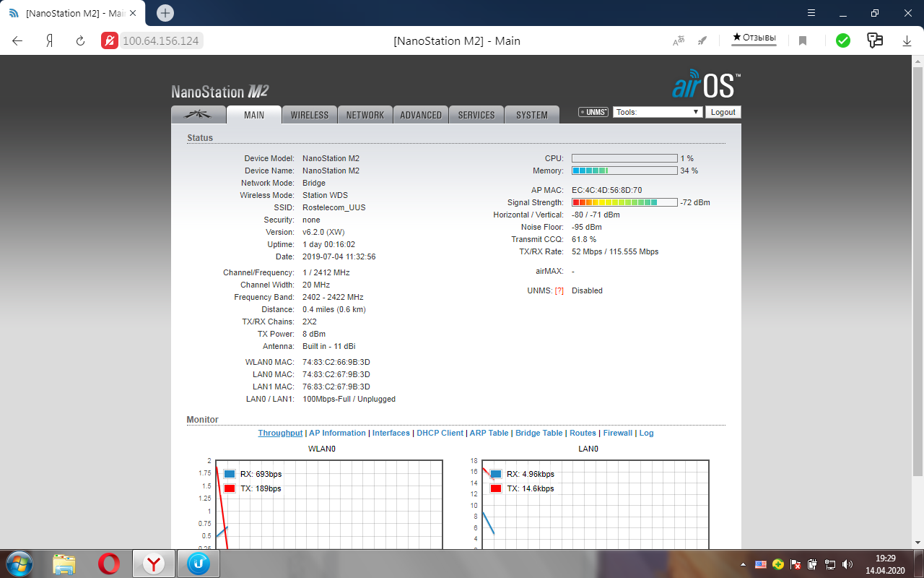Click the US flag language indicator
The width and height of the screenshot is (924, 578).
760,564
